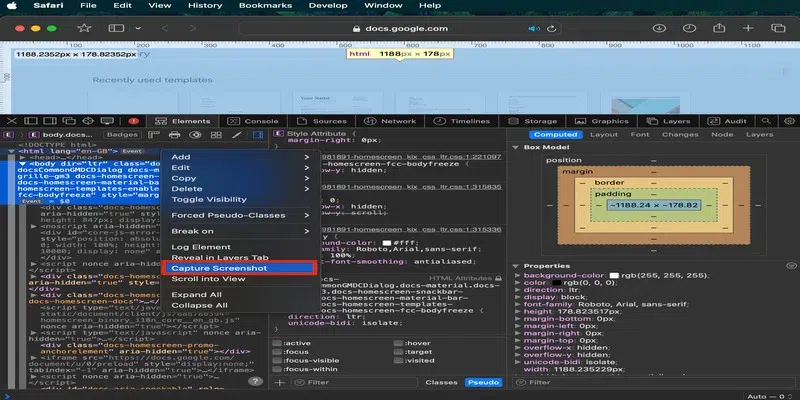Click the red error count badge
The width and height of the screenshot is (800, 400).
click(x=134, y=121)
